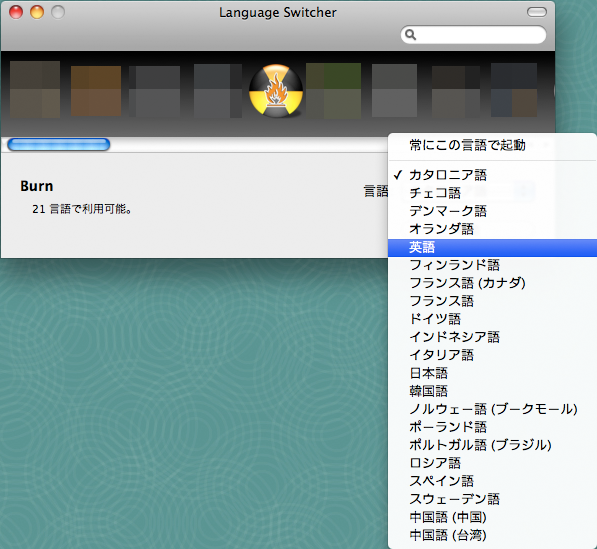Select the blurred orange app thumbnail

click(96, 91)
